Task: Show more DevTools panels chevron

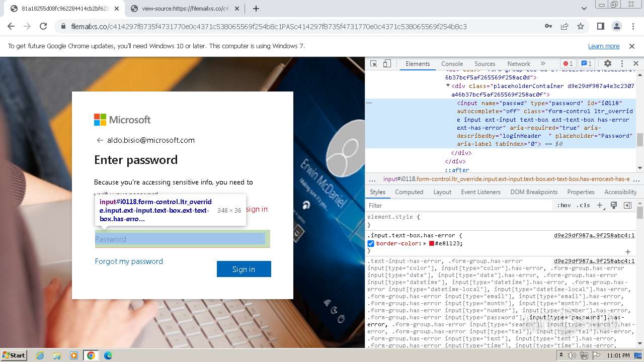Action: pyautogui.click(x=543, y=64)
